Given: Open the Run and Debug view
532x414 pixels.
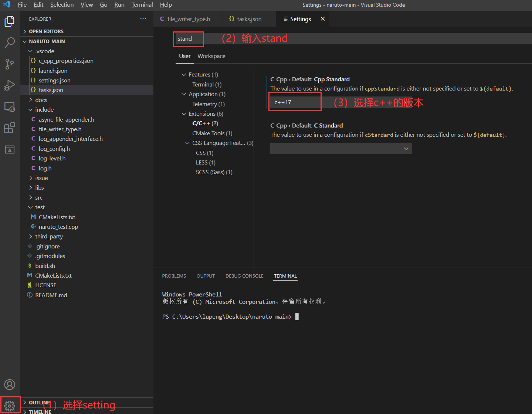Looking at the screenshot, I should point(9,85).
